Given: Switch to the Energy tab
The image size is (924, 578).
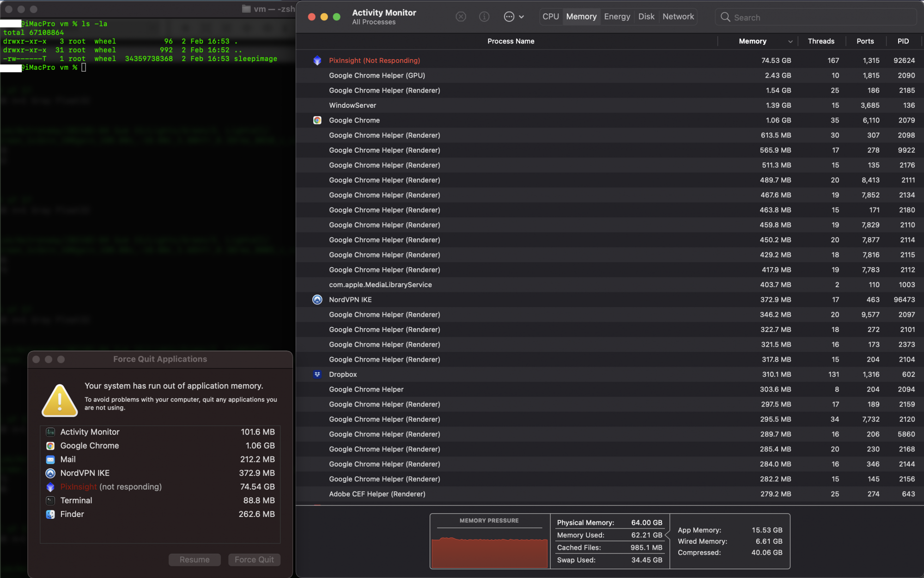Looking at the screenshot, I should point(617,17).
